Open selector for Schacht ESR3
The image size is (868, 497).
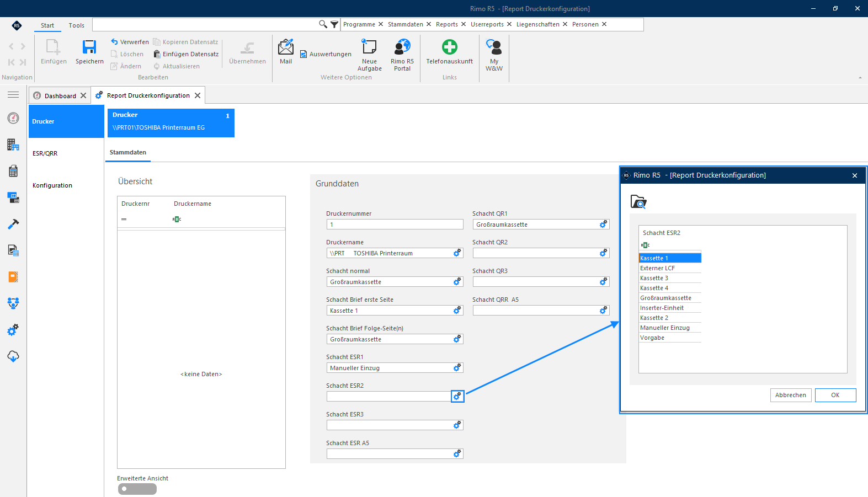[457, 425]
